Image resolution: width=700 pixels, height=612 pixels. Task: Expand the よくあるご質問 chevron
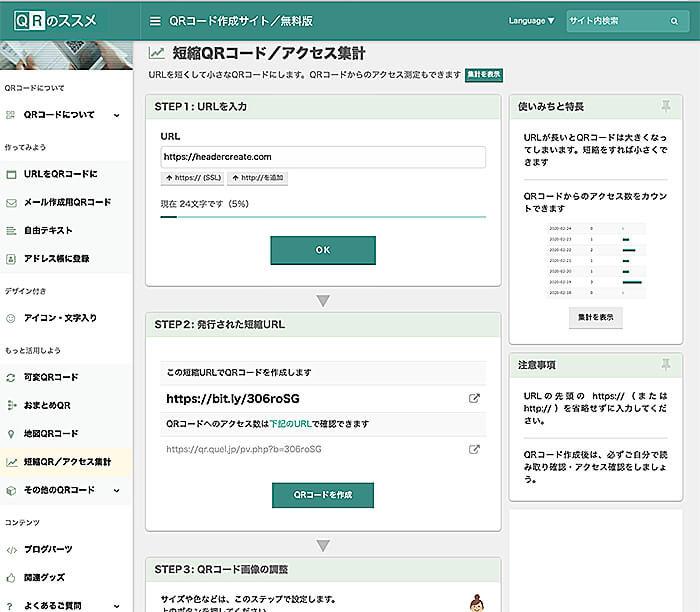point(117,606)
